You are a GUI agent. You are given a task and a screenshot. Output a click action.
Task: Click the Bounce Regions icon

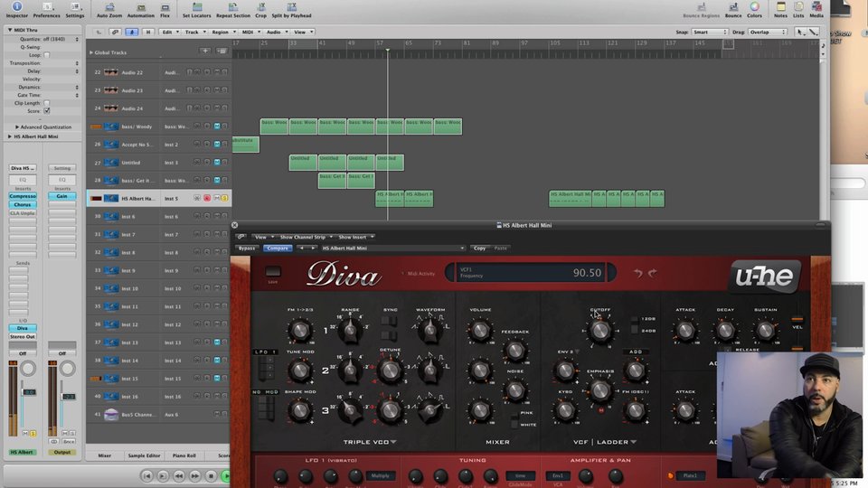tap(701, 6)
